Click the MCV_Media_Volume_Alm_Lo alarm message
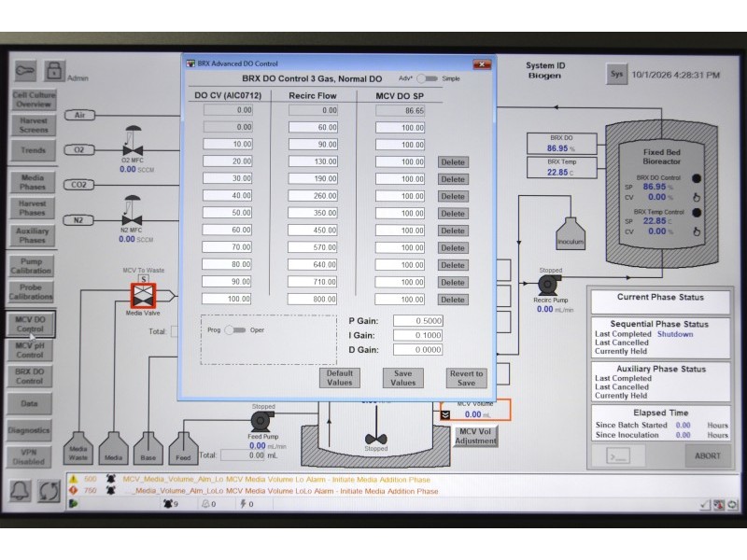 point(276,480)
